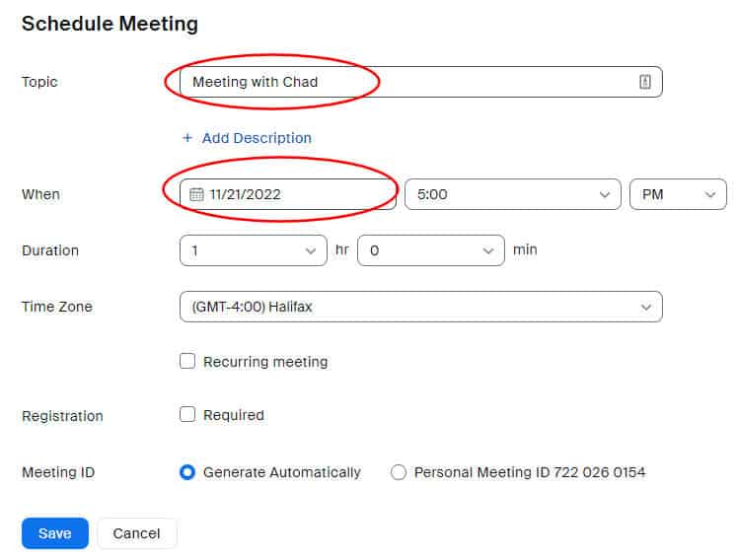Click the chevron arrow of the hours duration box
Viewport: 738px width, 560px height.
point(311,251)
